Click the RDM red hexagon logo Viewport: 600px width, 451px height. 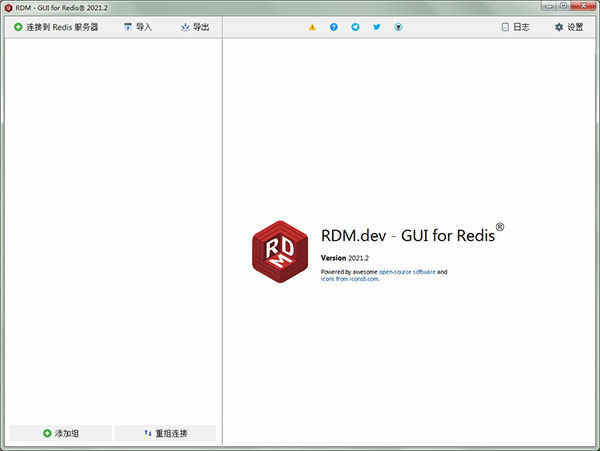[x=280, y=252]
